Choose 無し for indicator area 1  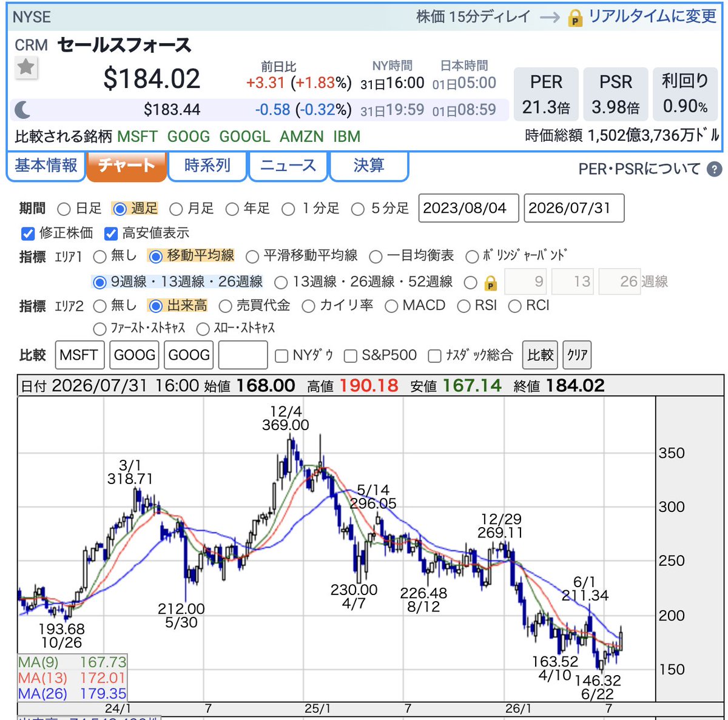[99, 257]
